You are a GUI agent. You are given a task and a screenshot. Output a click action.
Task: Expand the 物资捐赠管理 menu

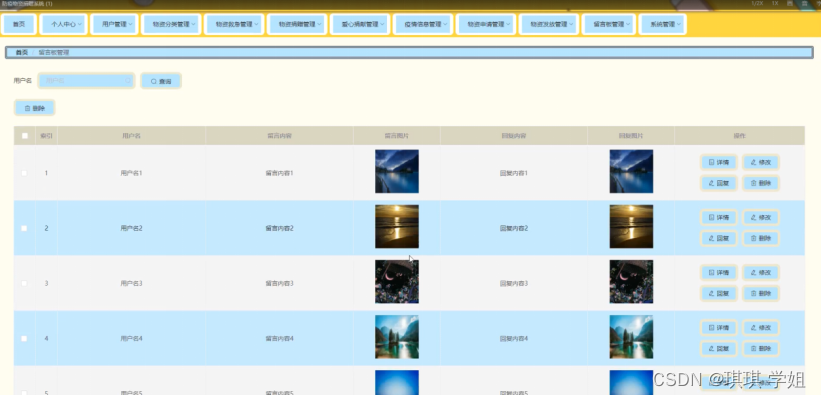(297, 24)
